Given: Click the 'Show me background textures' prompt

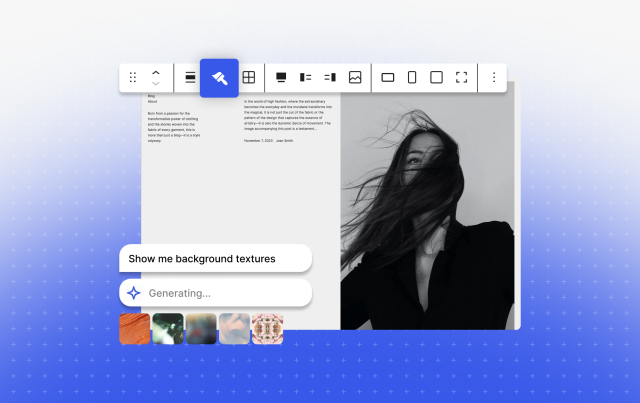Looking at the screenshot, I should pos(215,258).
